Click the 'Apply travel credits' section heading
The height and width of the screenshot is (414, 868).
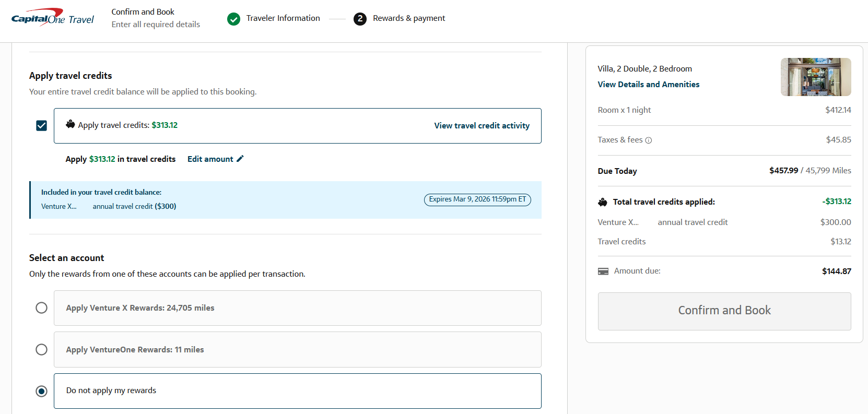(x=71, y=76)
